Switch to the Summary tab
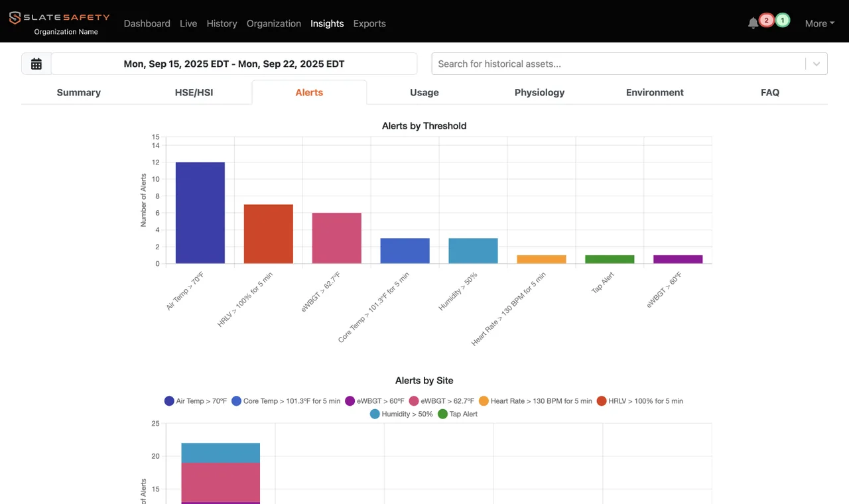 (79, 92)
